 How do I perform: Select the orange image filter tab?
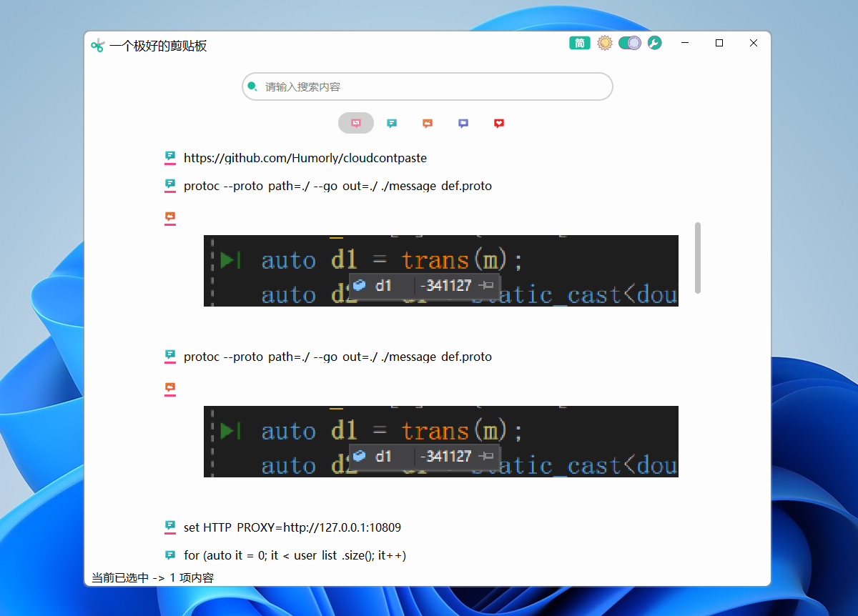tap(428, 123)
